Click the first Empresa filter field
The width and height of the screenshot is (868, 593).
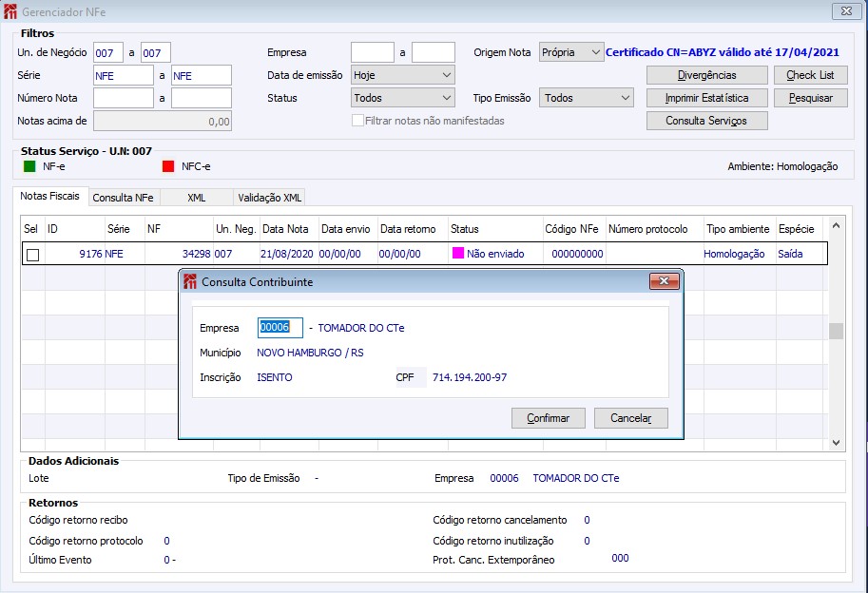point(373,52)
